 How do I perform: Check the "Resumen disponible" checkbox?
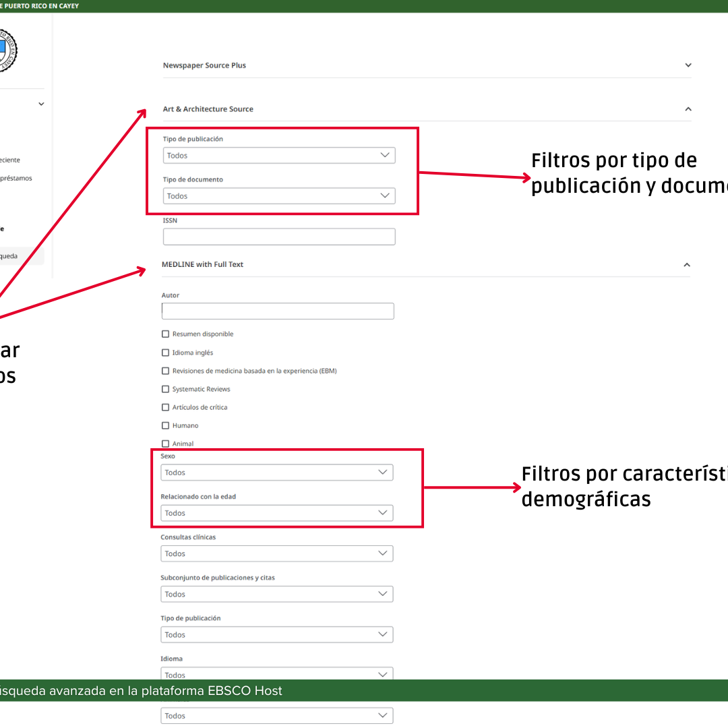[x=165, y=334]
